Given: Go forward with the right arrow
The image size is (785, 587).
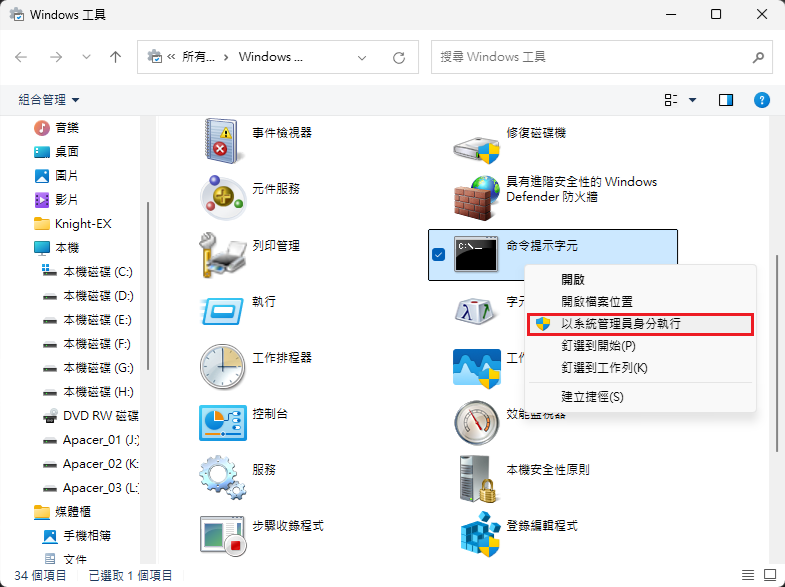Looking at the screenshot, I should click(56, 57).
